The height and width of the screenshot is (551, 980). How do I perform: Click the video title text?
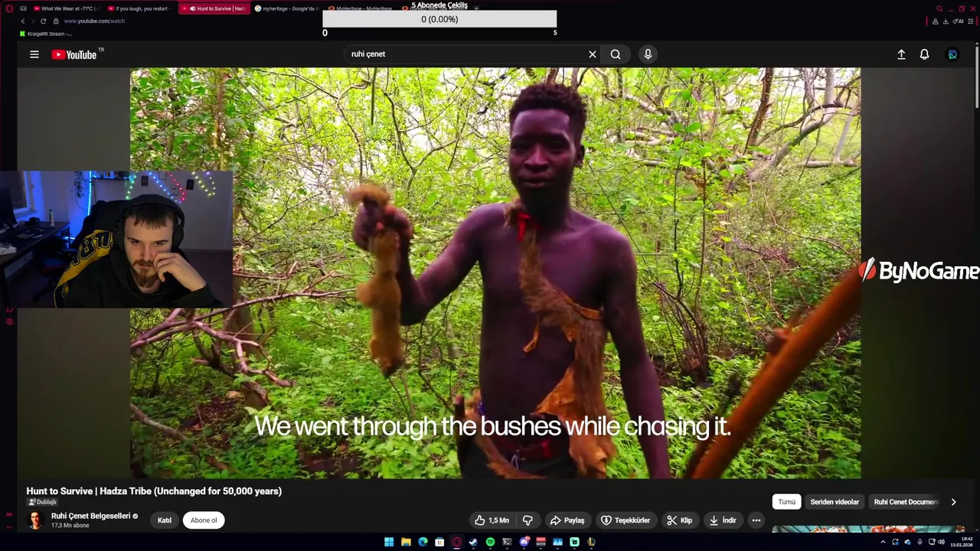pos(154,491)
